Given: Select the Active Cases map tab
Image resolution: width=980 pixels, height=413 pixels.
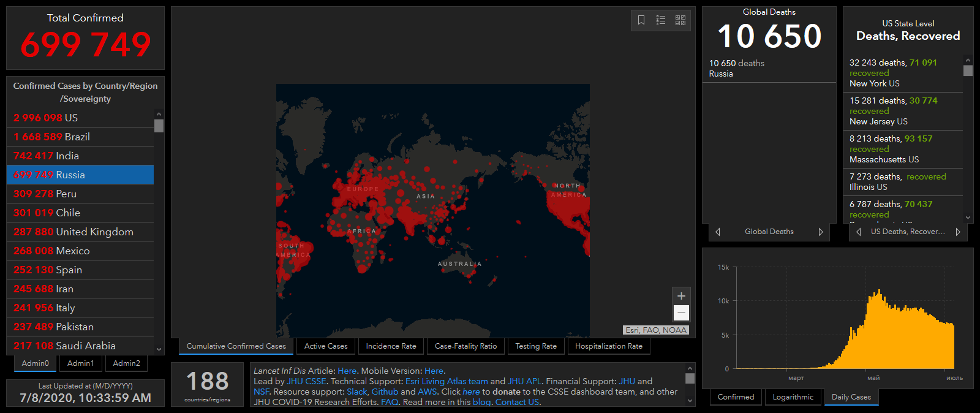Looking at the screenshot, I should [x=326, y=346].
